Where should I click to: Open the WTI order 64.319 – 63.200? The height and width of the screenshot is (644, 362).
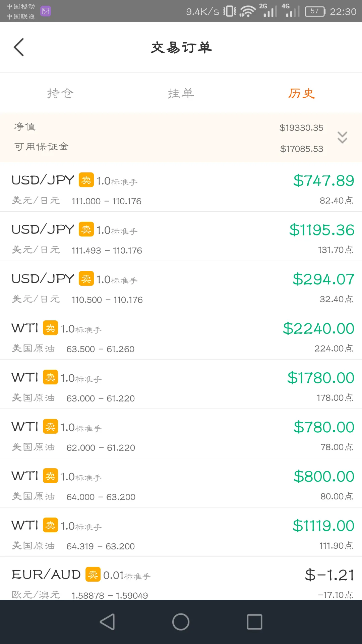point(181,532)
